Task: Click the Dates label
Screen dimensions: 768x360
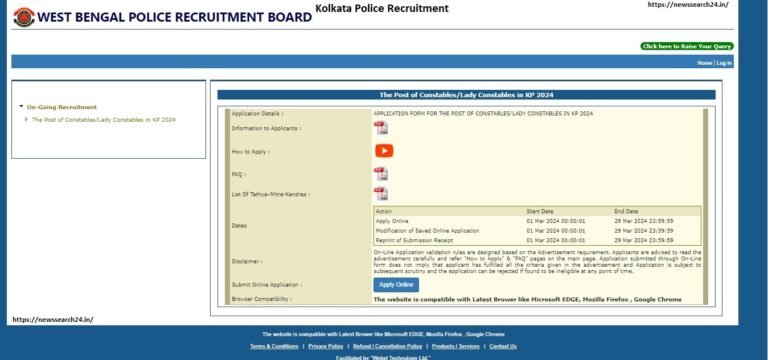Action: pos(239,226)
